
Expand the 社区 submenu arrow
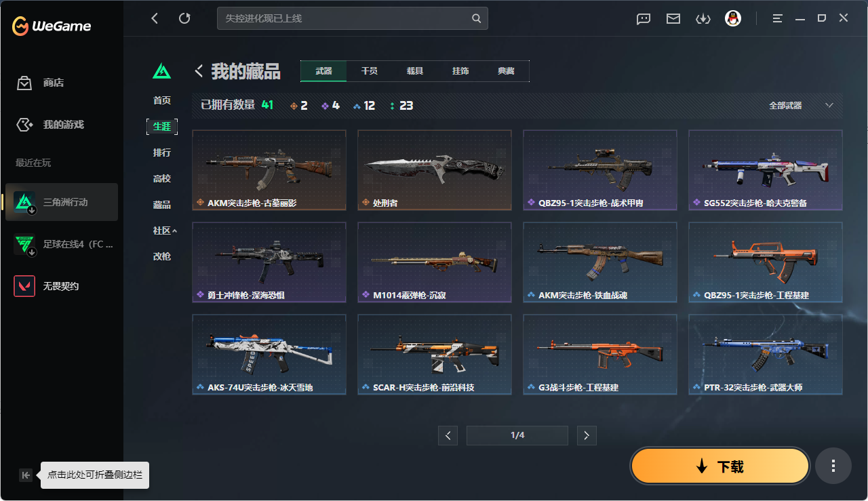click(174, 231)
